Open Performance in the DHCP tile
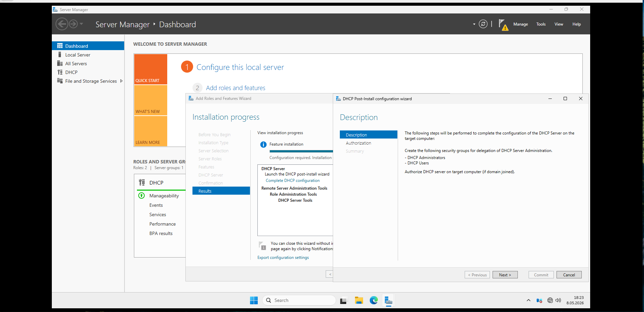This screenshot has height=312, width=644. (163, 224)
